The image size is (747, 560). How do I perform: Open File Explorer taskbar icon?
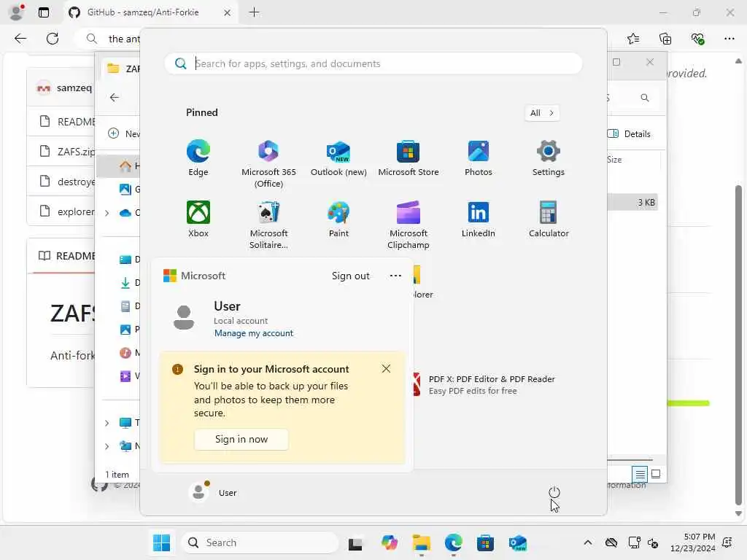pos(421,542)
